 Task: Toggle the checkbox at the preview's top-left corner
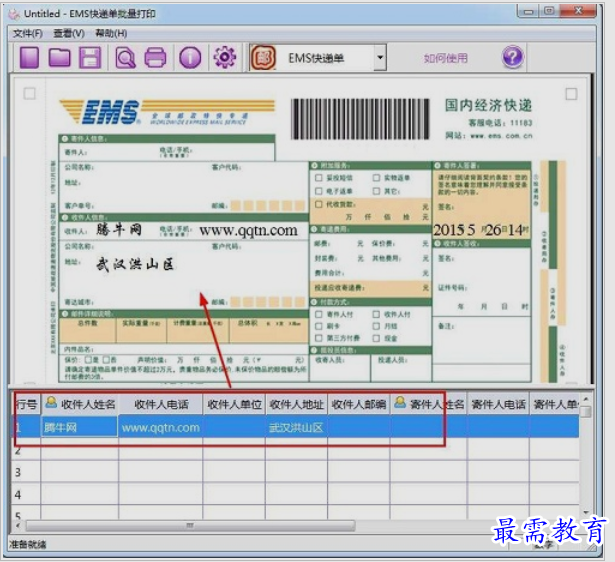click(30, 94)
